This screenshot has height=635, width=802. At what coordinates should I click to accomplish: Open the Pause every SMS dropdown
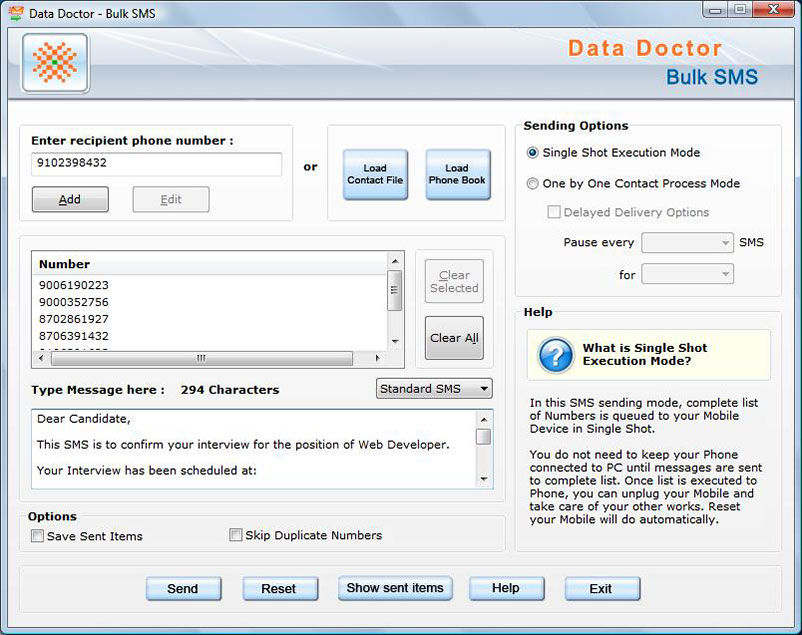(x=687, y=243)
